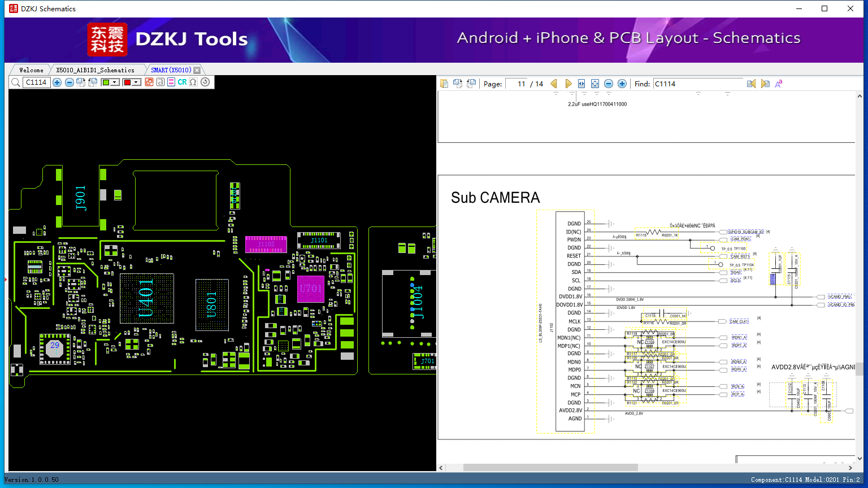Click the CR icon in PCB toolbar
Viewport: 868px width, 488px height.
click(182, 82)
